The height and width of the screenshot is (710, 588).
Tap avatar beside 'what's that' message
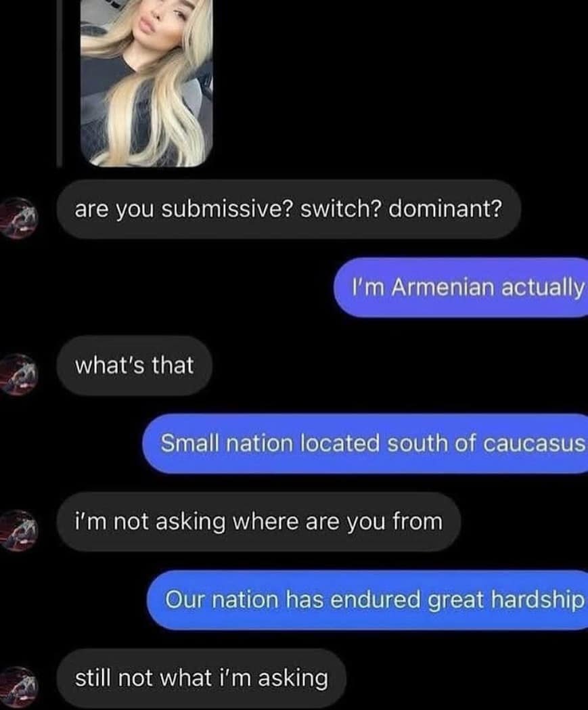click(19, 374)
